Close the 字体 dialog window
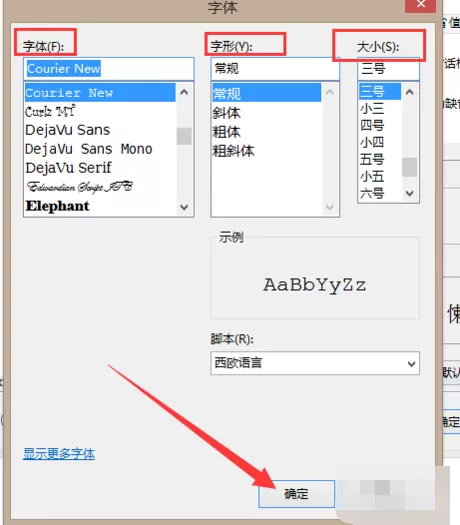 [x=421, y=5]
